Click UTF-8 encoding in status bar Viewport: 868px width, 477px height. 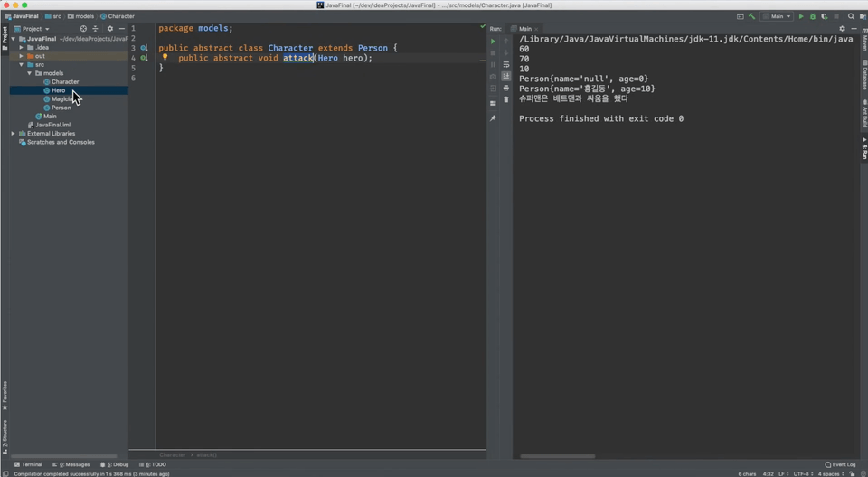pyautogui.click(x=804, y=473)
